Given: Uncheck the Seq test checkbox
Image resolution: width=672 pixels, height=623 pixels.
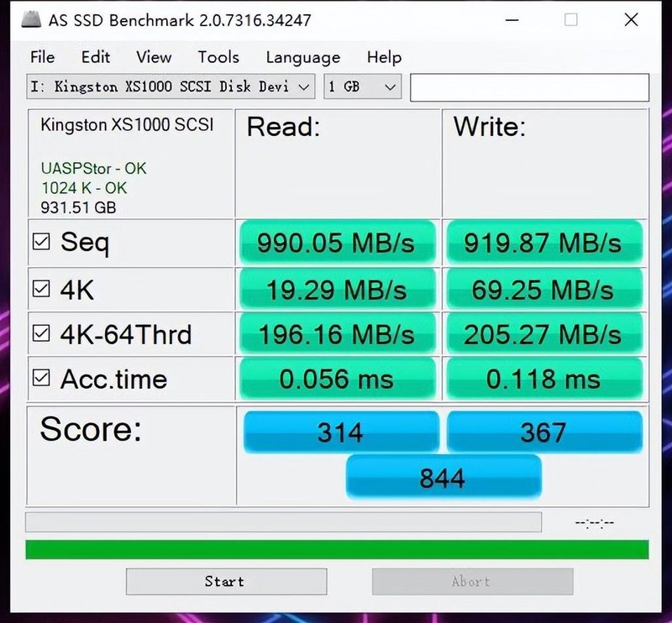Looking at the screenshot, I should pyautogui.click(x=41, y=242).
